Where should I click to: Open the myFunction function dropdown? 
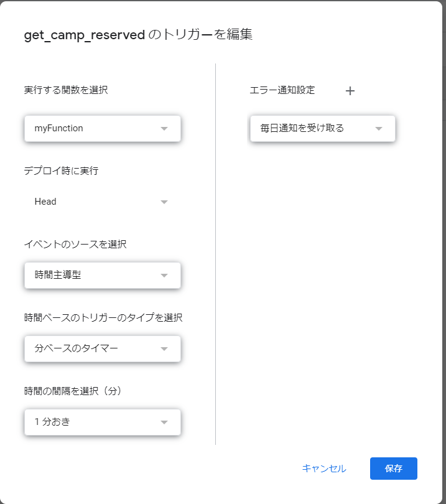103,129
